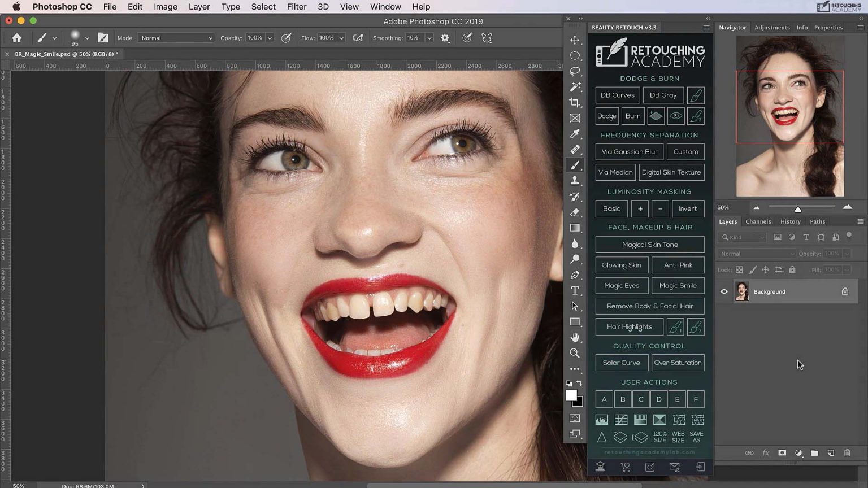Screen dimensions: 868x488
Task: Select the Move tool
Action: [575, 40]
